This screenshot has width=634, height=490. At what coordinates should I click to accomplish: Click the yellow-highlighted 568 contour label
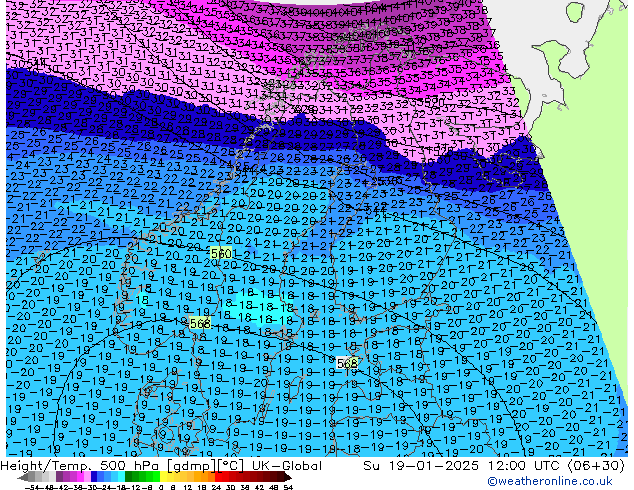click(200, 323)
